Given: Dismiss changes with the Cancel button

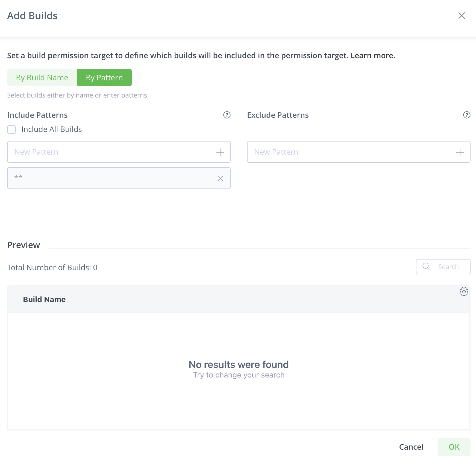Looking at the screenshot, I should [411, 447].
